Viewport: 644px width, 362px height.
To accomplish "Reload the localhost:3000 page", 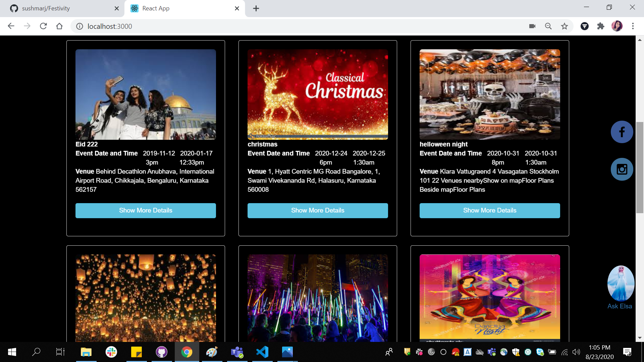I will [43, 26].
